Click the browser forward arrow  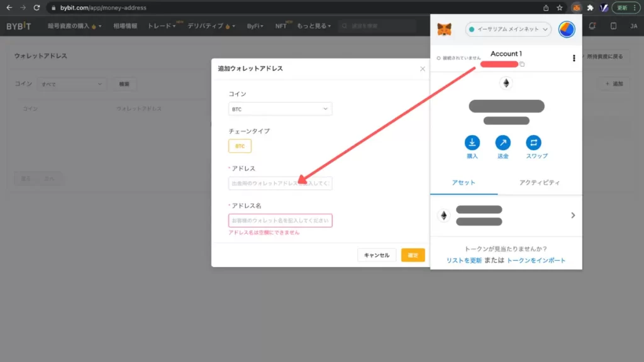[23, 8]
